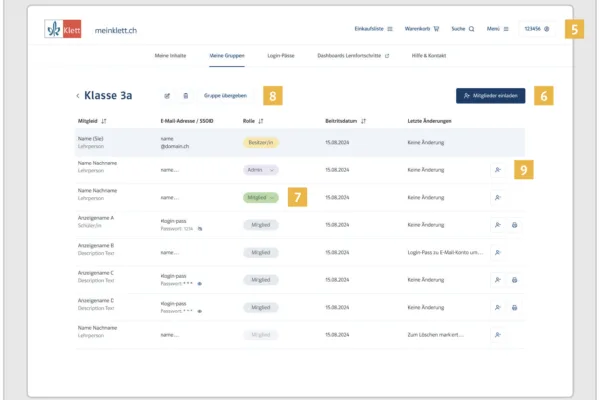Open the Suche search
The width and height of the screenshot is (600, 400).
pyautogui.click(x=462, y=29)
